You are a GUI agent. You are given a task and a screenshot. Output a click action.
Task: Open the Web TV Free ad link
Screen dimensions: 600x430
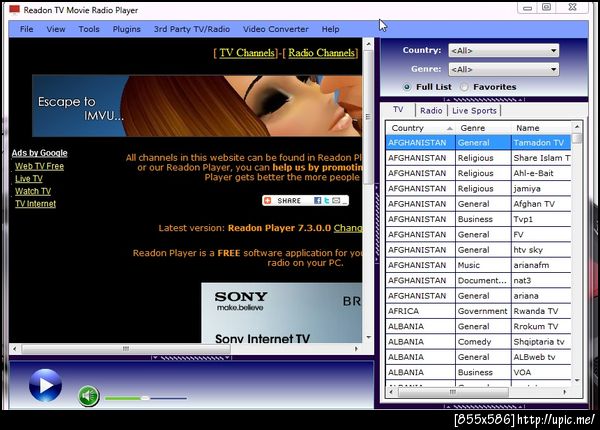[x=39, y=166]
